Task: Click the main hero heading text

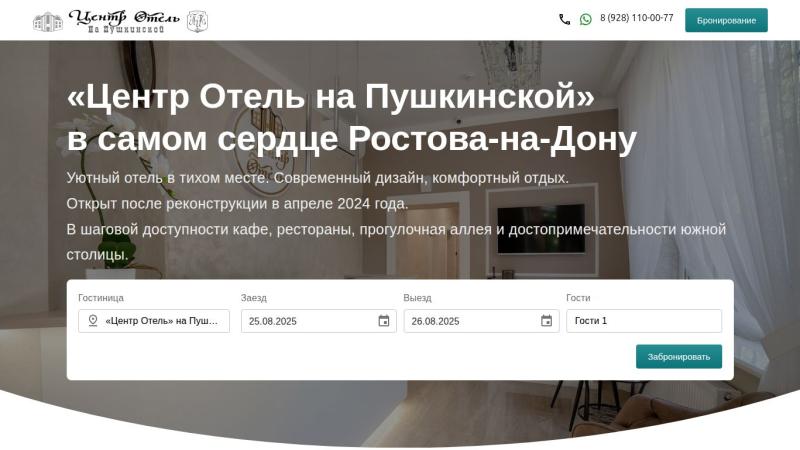Action: click(352, 117)
